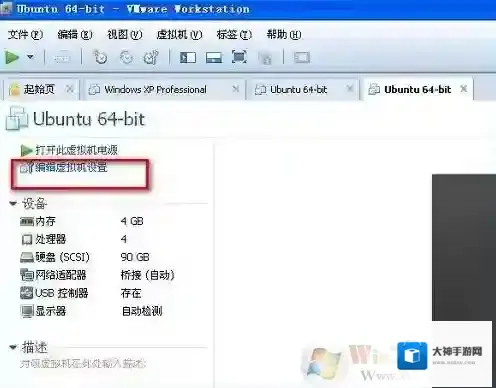Open the 虚拟机(V) menu
The width and height of the screenshot is (496, 388).
pyautogui.click(x=179, y=34)
